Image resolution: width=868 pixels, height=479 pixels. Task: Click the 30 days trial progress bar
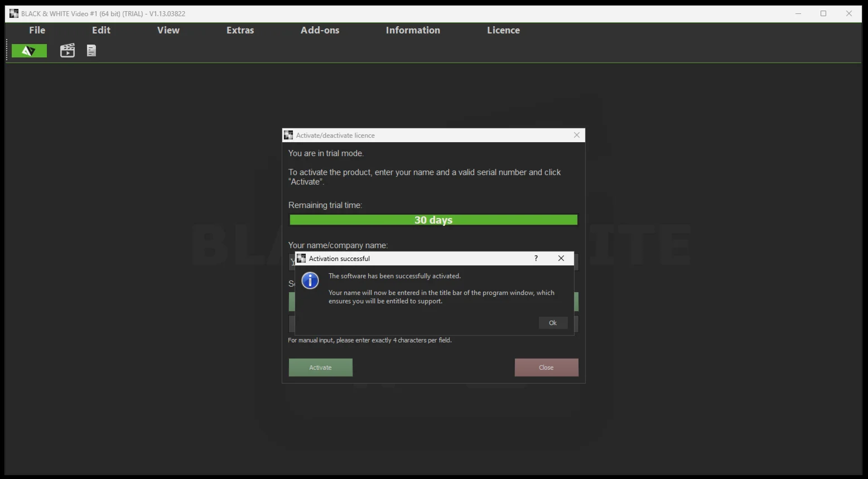(x=433, y=220)
